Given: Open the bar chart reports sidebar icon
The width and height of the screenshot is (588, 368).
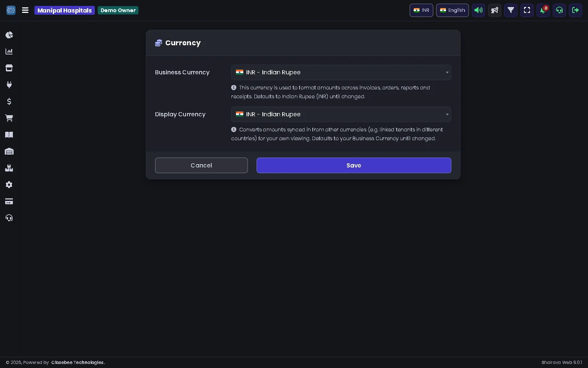Looking at the screenshot, I should (9, 52).
